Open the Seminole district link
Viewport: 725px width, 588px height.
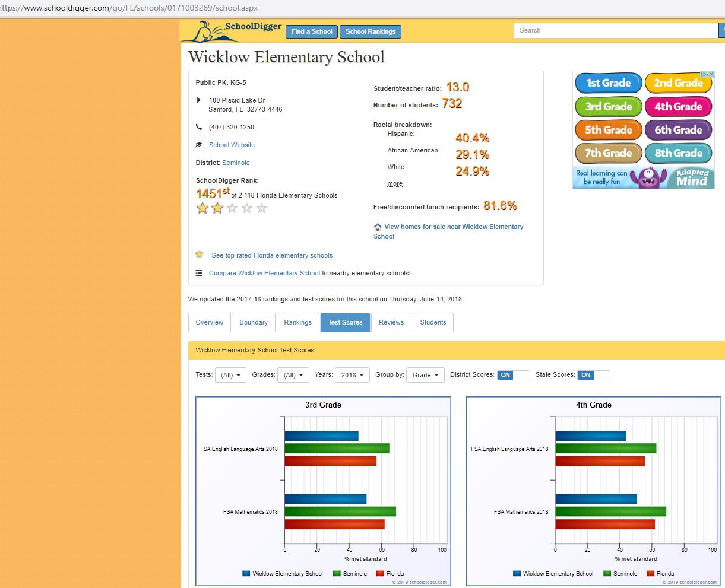tap(236, 163)
